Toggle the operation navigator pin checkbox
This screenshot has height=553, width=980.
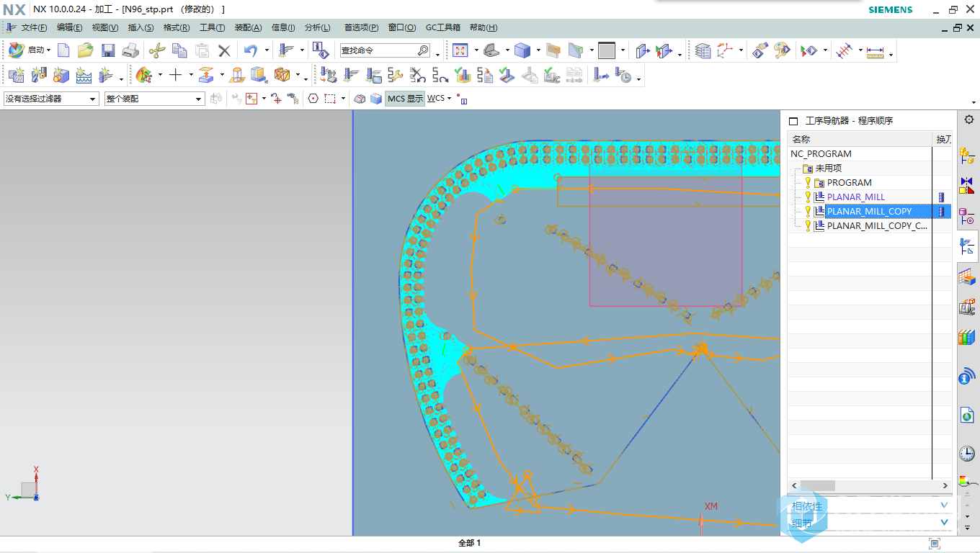[x=793, y=121]
